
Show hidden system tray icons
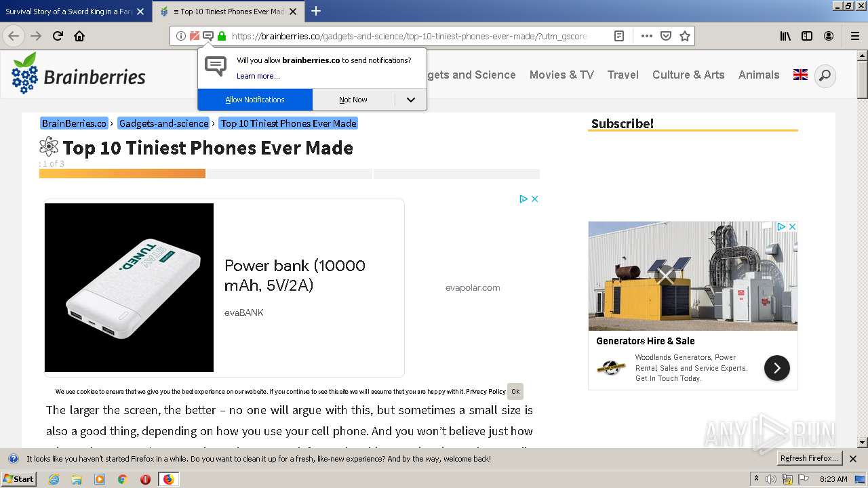[x=757, y=479]
